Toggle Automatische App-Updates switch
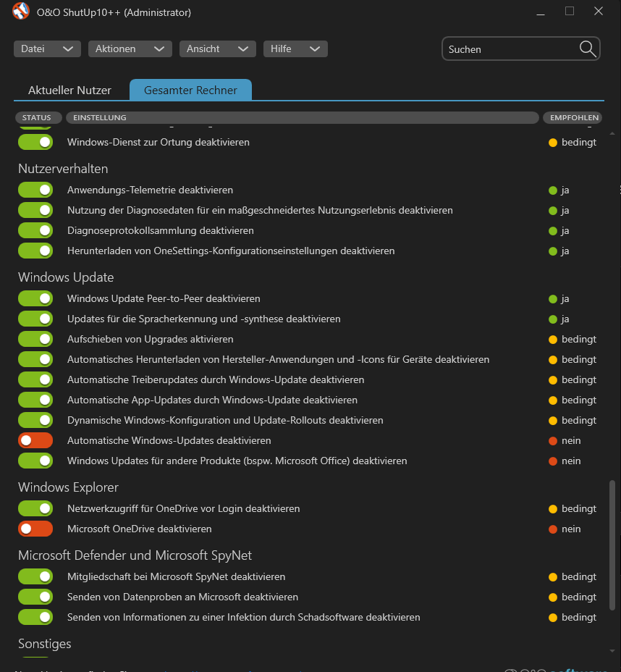The image size is (621, 672). [35, 400]
